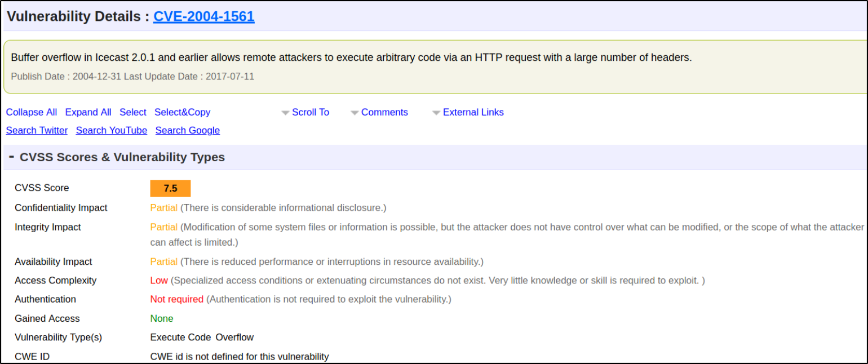
Task: Click the 'CVSS Score' label
Action: [42, 188]
